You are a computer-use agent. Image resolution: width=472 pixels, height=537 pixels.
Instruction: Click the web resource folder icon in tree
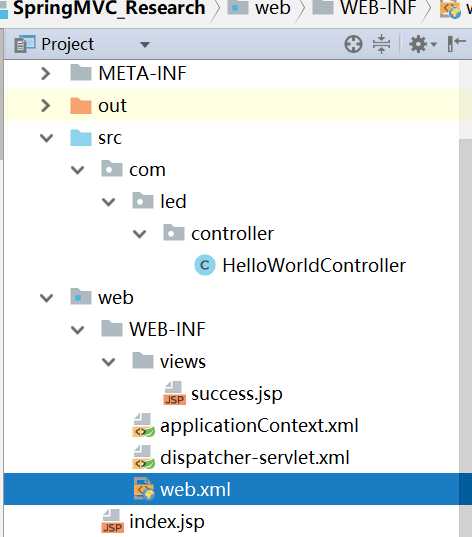click(x=81, y=297)
